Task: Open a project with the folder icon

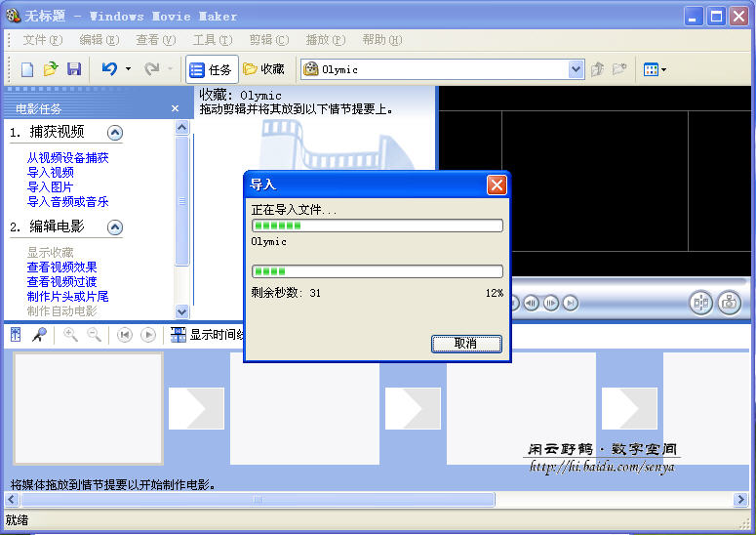Action: pos(50,69)
